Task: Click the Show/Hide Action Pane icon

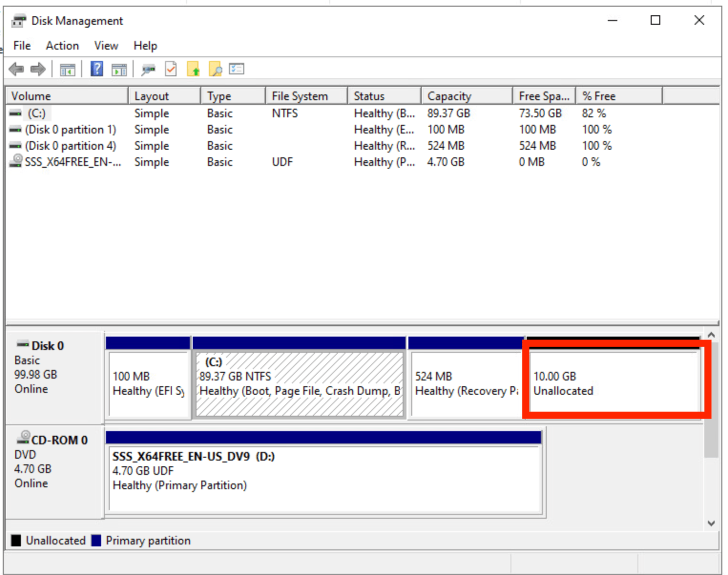Action: click(119, 69)
